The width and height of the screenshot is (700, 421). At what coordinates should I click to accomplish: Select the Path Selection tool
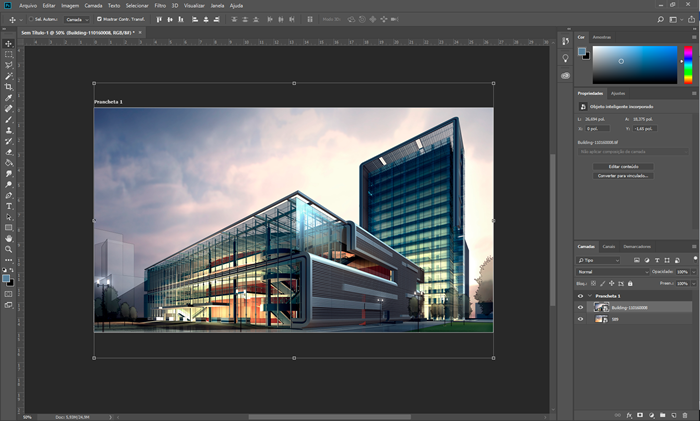pos(8,217)
